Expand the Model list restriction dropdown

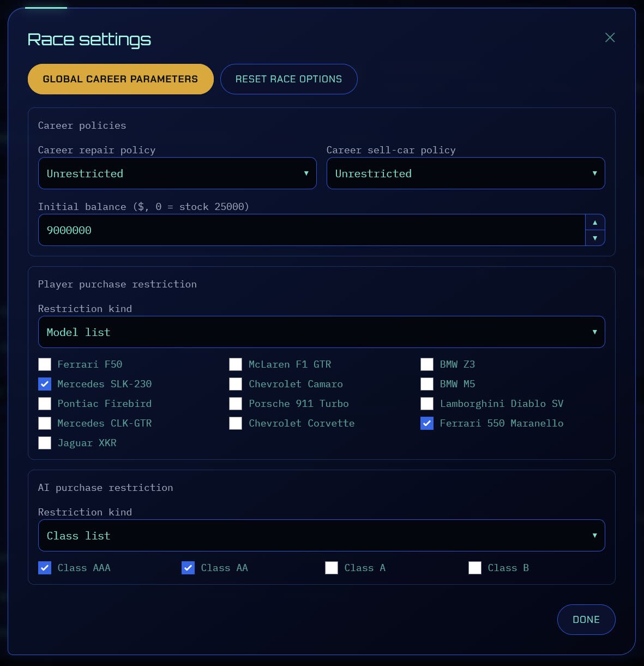pos(322,332)
